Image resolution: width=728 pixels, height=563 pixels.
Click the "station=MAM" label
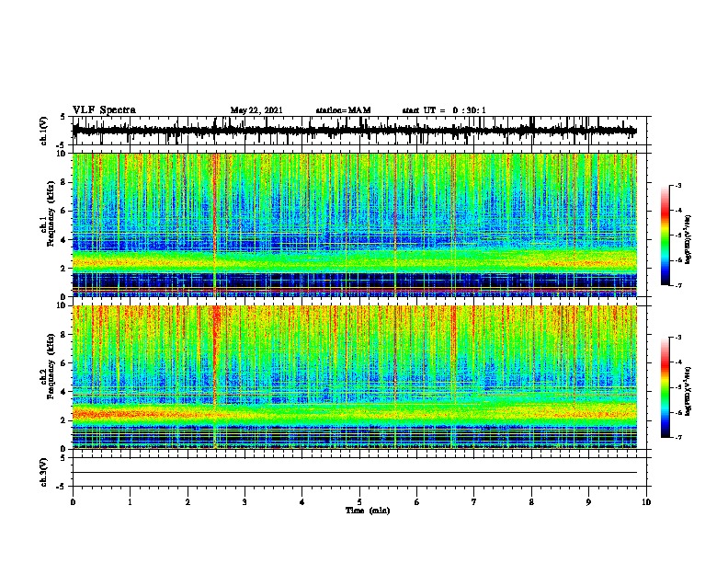coord(343,110)
